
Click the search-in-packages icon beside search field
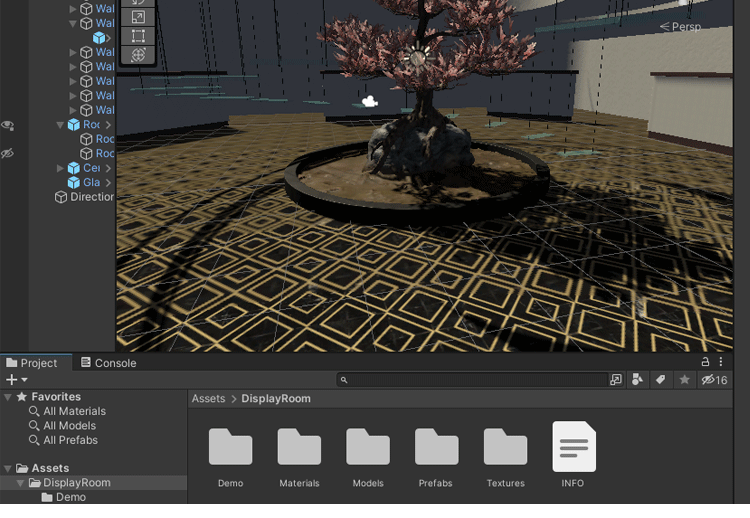[616, 380]
